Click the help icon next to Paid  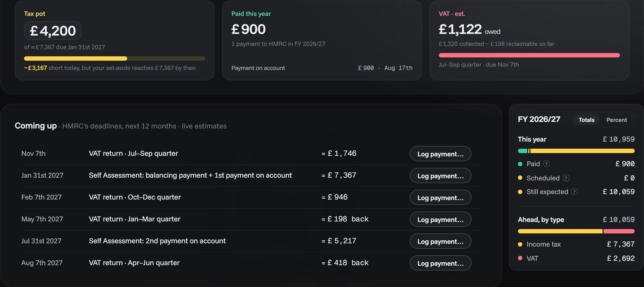(546, 164)
